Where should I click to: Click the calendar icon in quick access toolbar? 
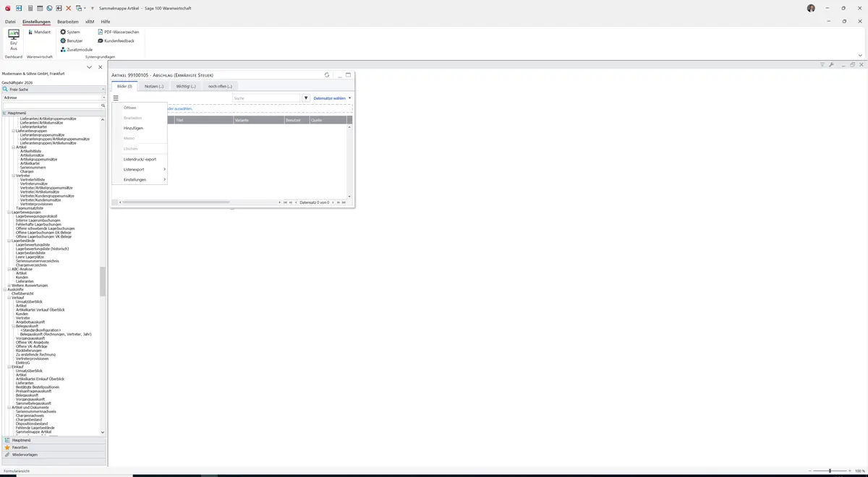click(40, 8)
